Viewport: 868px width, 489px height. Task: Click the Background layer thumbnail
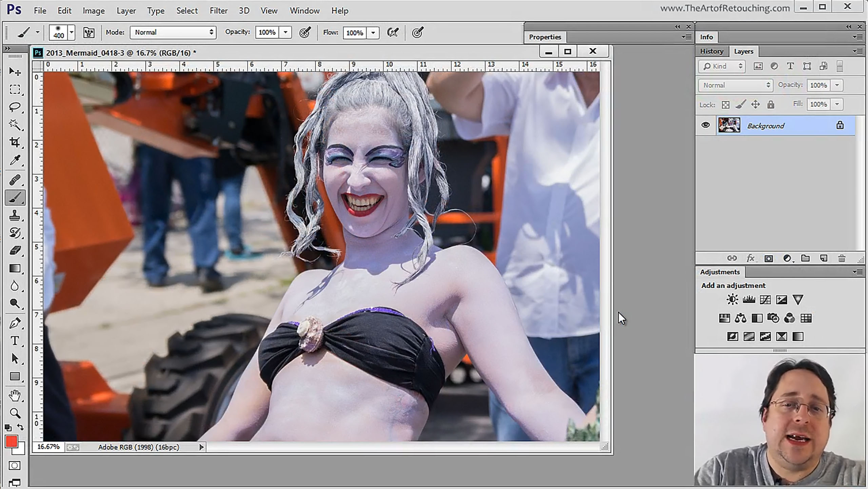729,125
